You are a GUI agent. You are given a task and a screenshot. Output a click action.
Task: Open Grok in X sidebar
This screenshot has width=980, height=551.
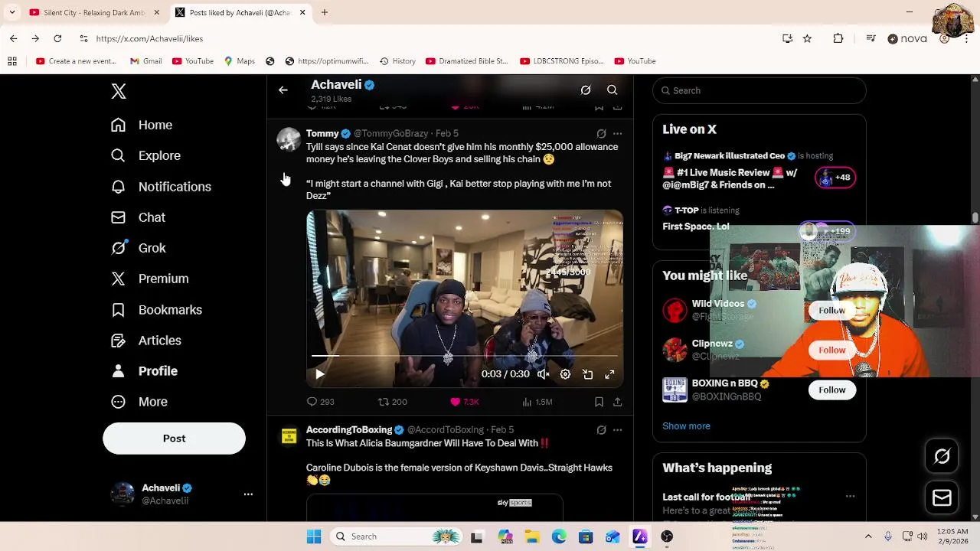click(138, 248)
